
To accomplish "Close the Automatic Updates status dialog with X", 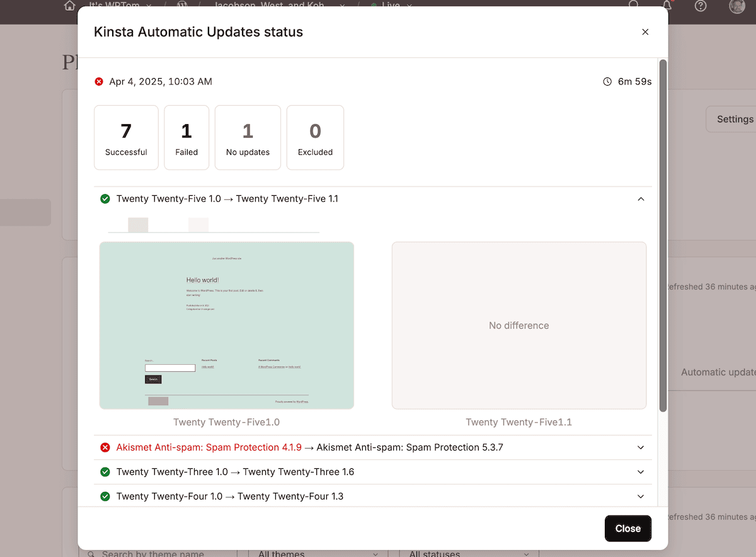I will [645, 32].
